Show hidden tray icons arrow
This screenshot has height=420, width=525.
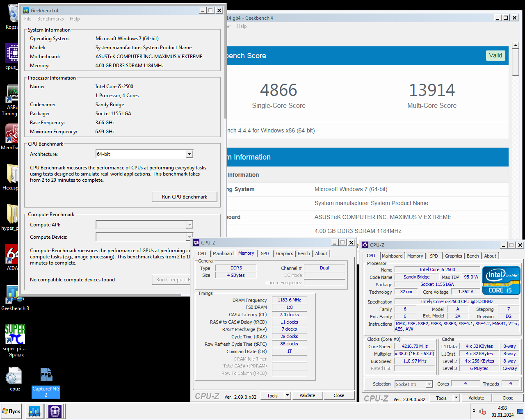coord(474,411)
